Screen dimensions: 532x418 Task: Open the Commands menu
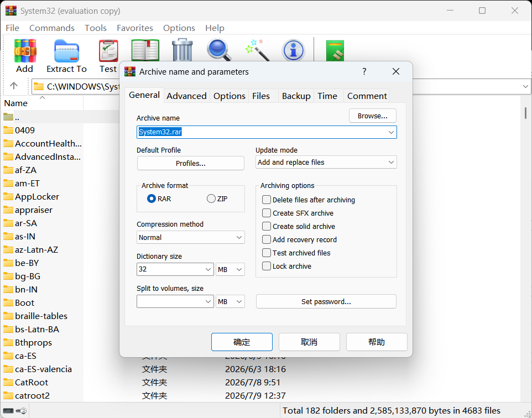tap(52, 28)
